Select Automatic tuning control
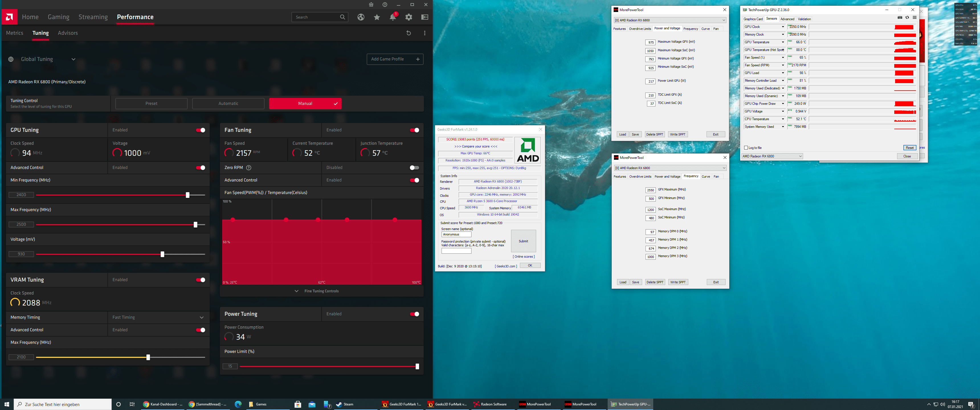This screenshot has width=980, height=410. click(228, 104)
